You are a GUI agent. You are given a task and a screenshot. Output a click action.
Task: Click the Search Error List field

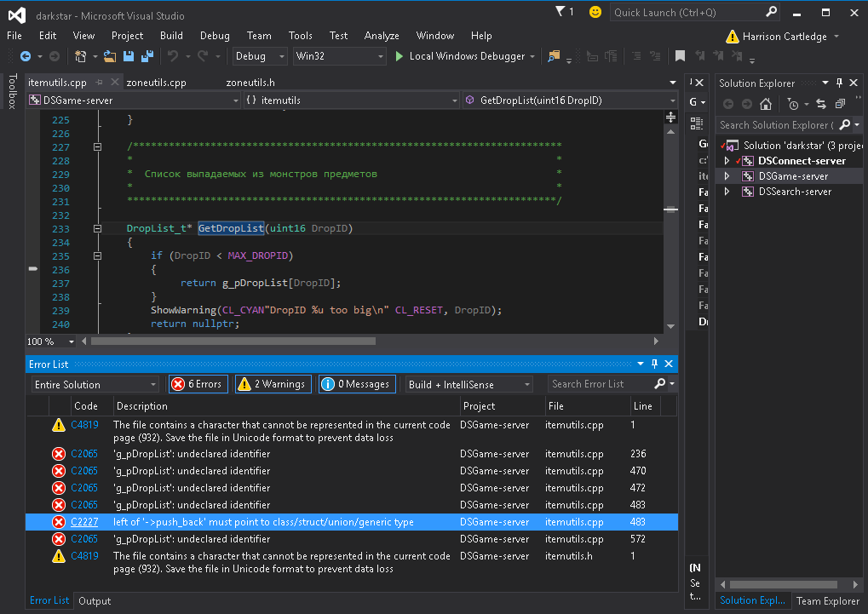click(x=601, y=384)
